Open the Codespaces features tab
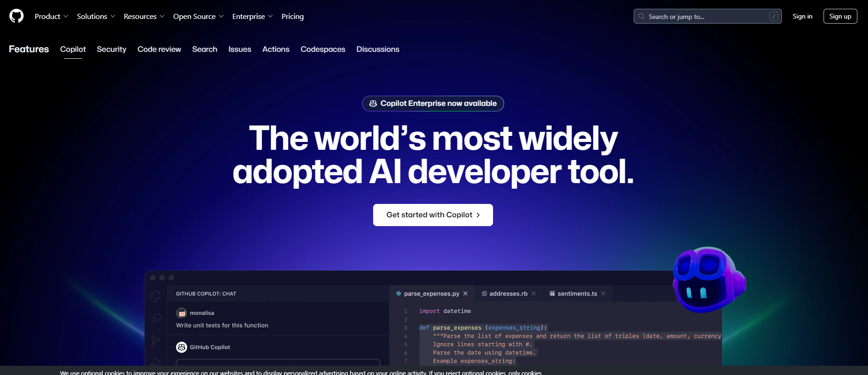 tap(323, 49)
